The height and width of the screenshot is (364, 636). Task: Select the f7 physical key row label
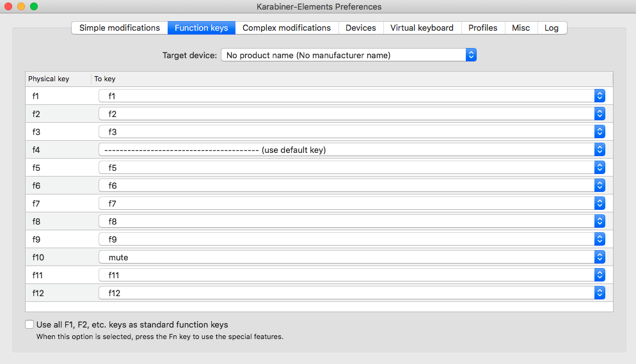pos(36,203)
